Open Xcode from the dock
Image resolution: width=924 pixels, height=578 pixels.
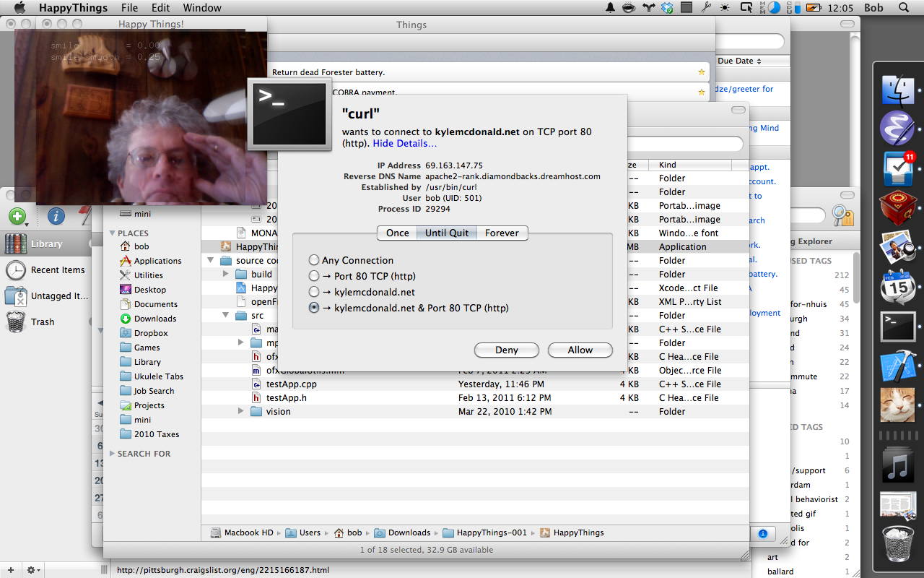tap(898, 366)
